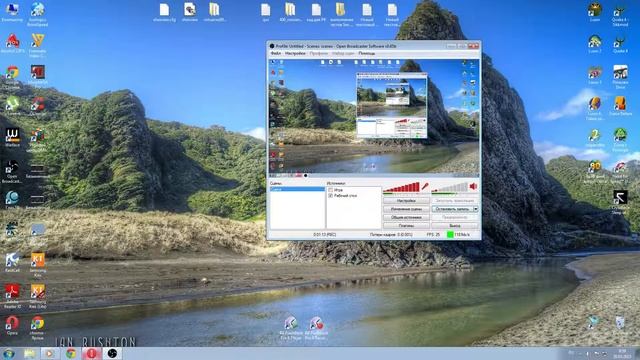Uncheck the Рабочий стол source

[x=331, y=196]
